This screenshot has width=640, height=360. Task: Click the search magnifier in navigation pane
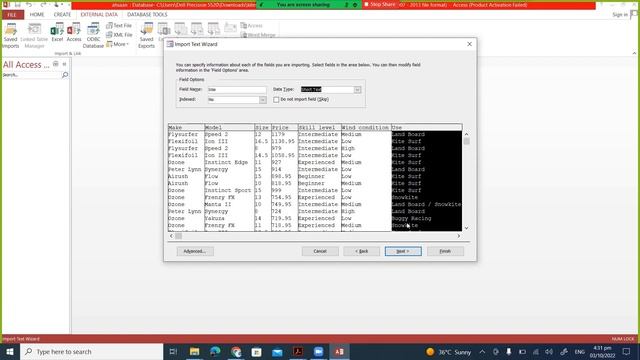pyautogui.click(x=65, y=75)
